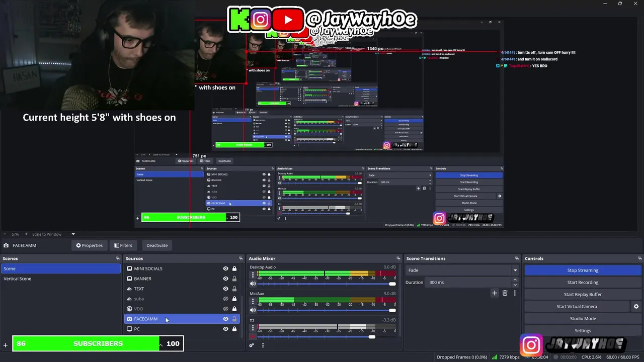This screenshot has width=644, height=362.
Task: Open the Fade transition dropdown
Action: pos(462,270)
